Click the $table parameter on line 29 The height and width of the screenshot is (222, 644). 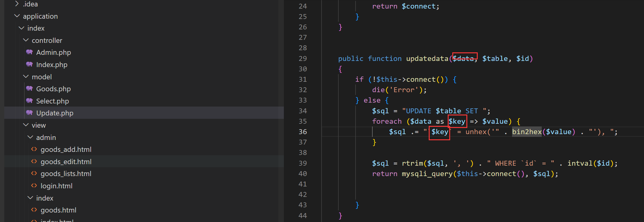point(495,58)
